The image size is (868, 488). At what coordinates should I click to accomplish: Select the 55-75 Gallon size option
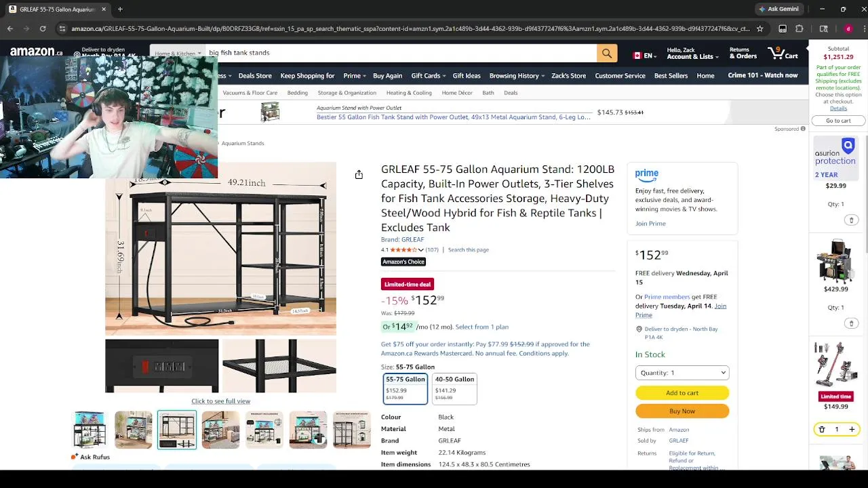click(406, 388)
